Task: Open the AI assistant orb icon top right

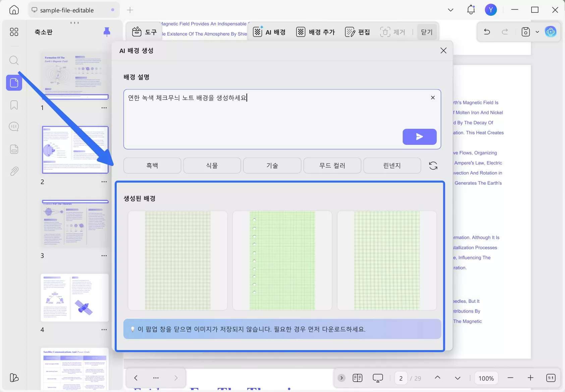Action: point(551,32)
